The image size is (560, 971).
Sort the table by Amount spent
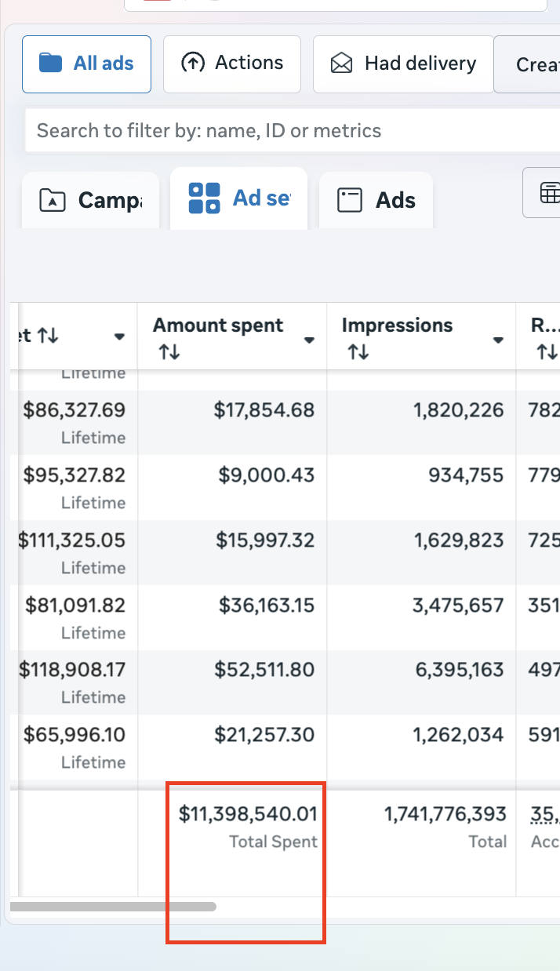click(x=168, y=351)
